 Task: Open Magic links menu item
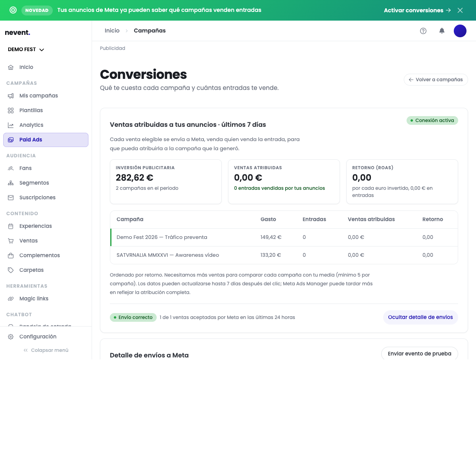46,299
